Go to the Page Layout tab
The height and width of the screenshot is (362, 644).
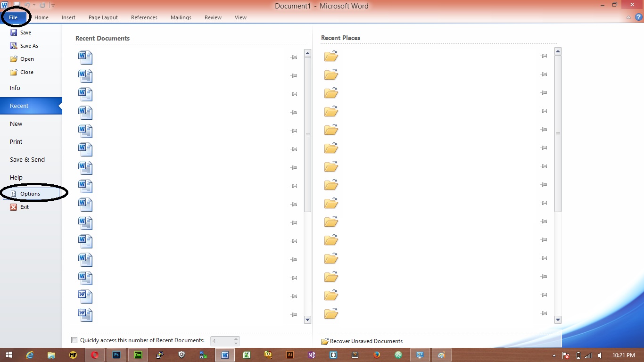[103, 17]
